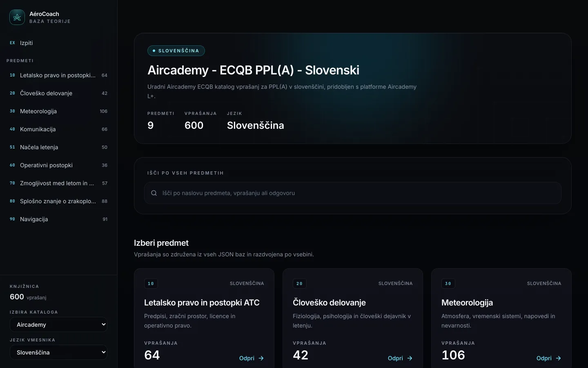Screen dimensions: 588x368
Task: Focus the search field for all subjects
Action: (x=353, y=193)
